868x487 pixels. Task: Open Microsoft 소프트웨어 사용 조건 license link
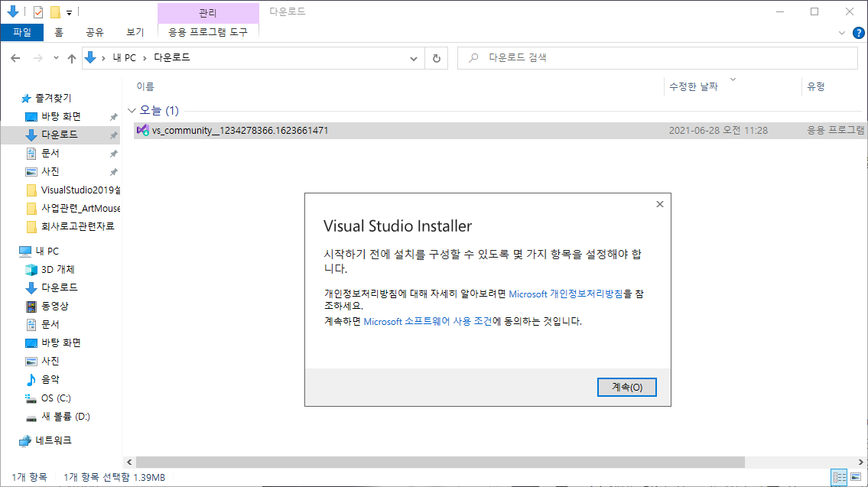pos(428,322)
